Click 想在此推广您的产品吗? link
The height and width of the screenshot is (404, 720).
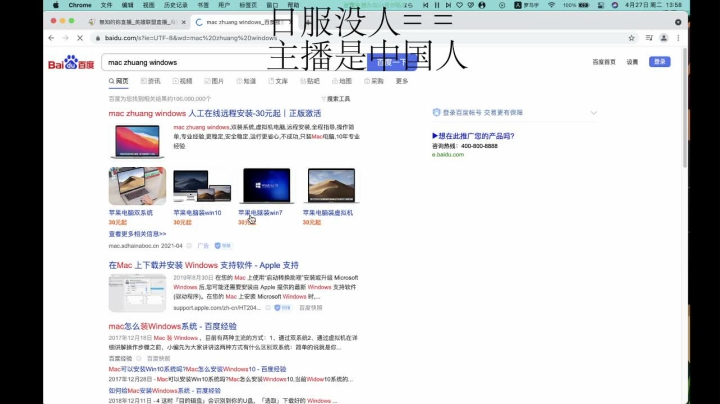473,136
